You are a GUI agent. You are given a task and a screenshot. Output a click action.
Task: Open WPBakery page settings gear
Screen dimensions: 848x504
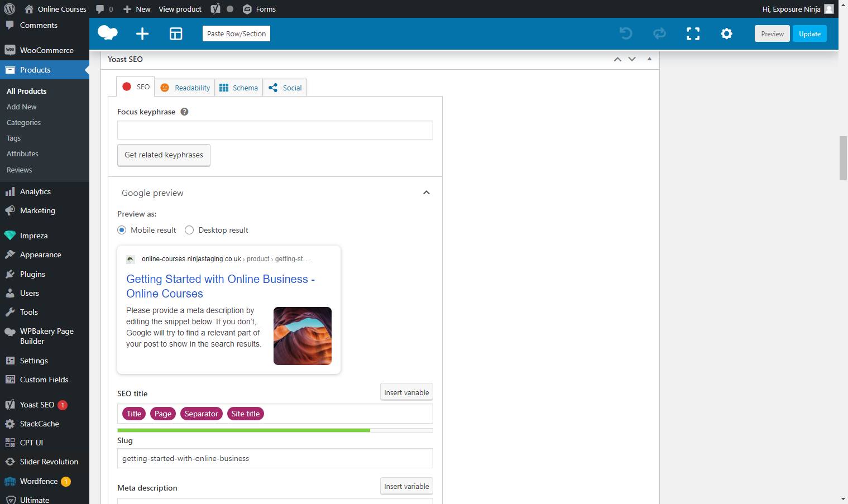pyautogui.click(x=726, y=33)
